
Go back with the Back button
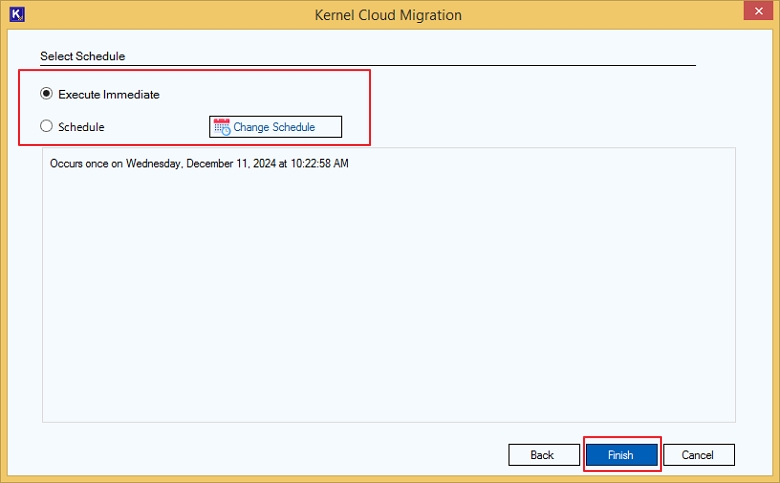pos(544,455)
